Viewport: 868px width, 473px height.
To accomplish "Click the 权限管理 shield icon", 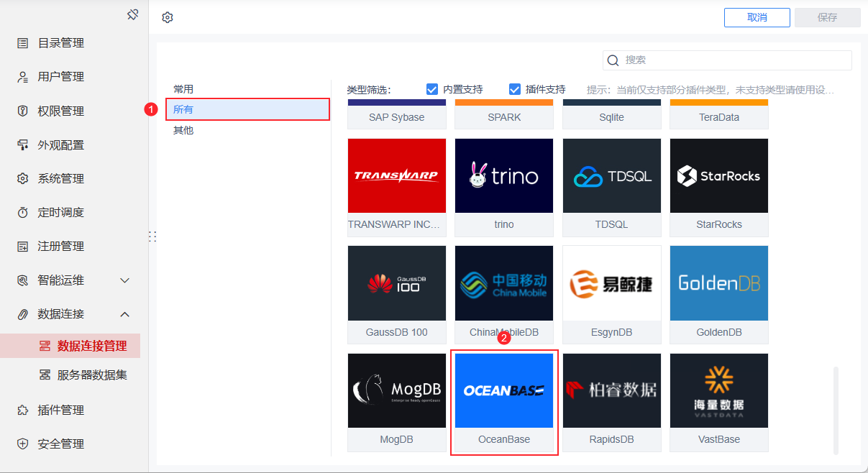I will 23,111.
